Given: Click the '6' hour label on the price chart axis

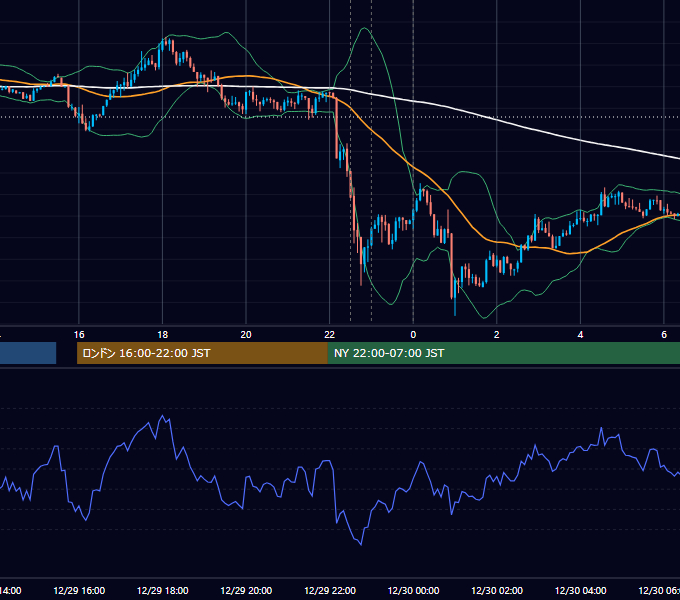Looking at the screenshot, I should 664,335.
